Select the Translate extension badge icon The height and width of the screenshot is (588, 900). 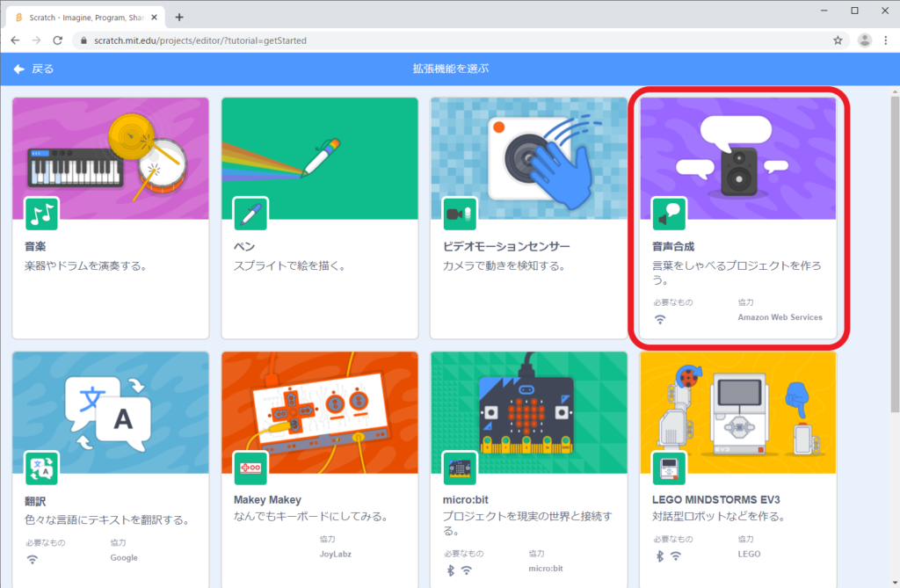tap(42, 468)
